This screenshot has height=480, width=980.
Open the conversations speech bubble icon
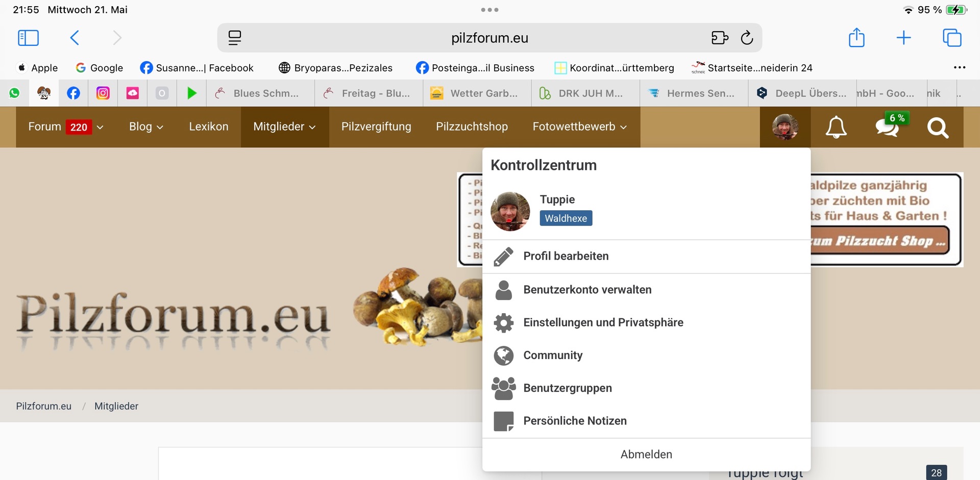887,127
